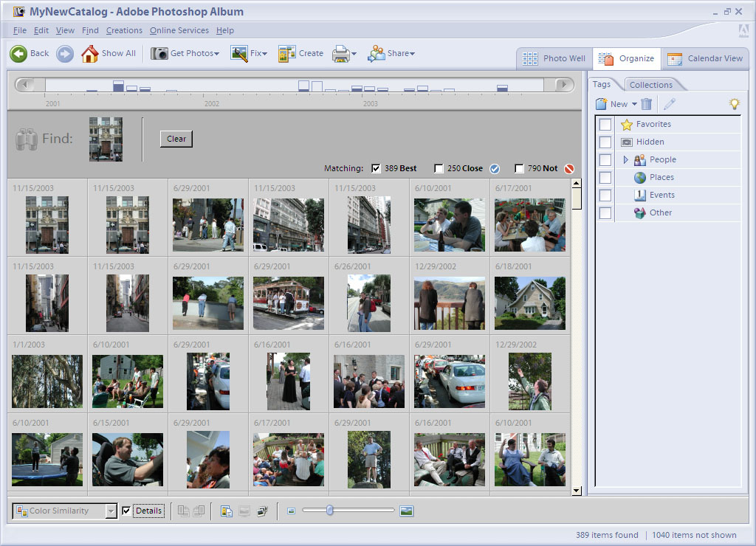
Task: Uncheck the 389 Best matching checkbox
Action: click(x=376, y=168)
